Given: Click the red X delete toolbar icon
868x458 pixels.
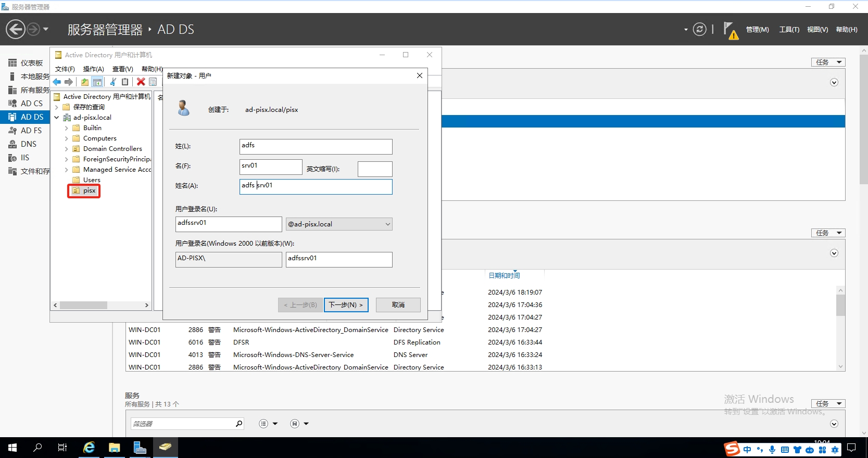Looking at the screenshot, I should pyautogui.click(x=141, y=82).
